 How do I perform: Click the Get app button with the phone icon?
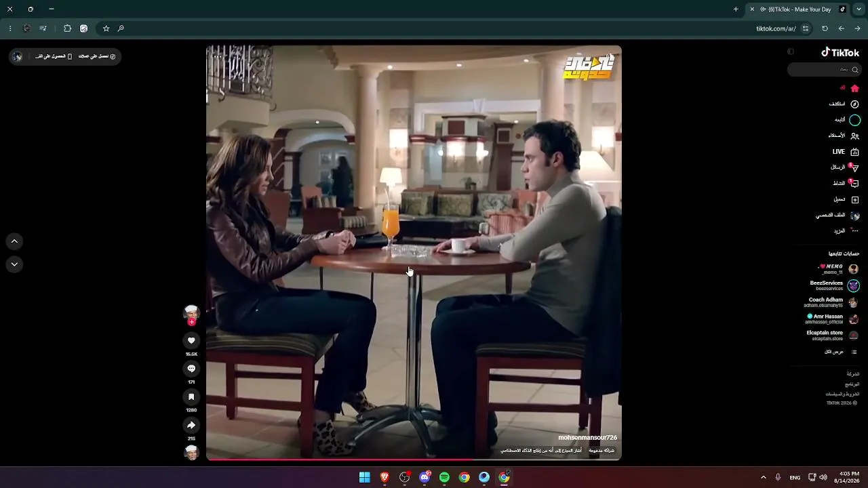pos(54,56)
